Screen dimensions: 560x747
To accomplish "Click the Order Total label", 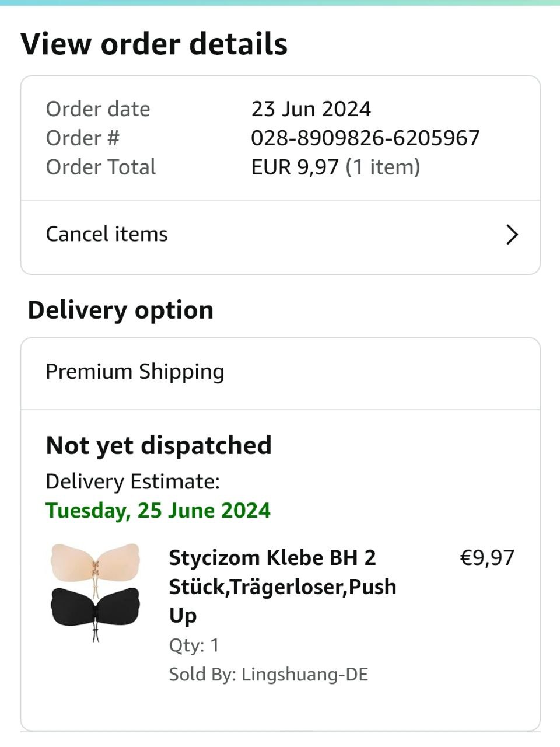I will (x=101, y=167).
